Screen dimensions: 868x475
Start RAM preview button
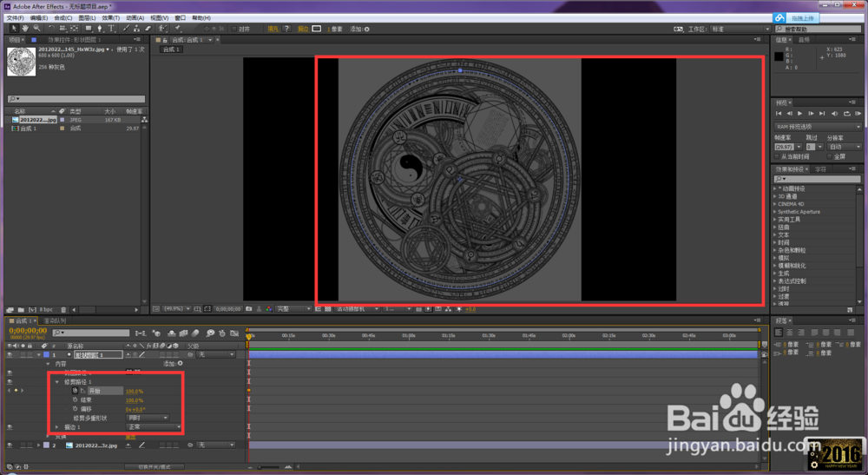pyautogui.click(x=858, y=114)
